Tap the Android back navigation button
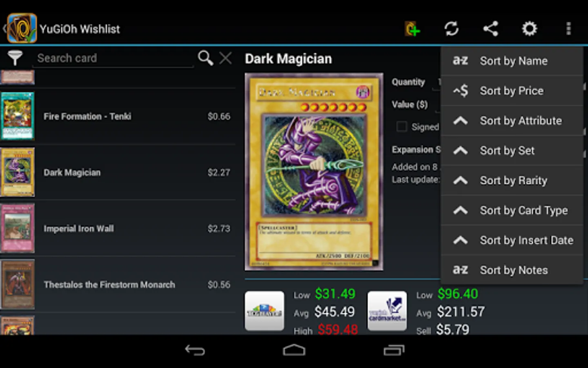The width and height of the screenshot is (588, 368). (x=195, y=350)
